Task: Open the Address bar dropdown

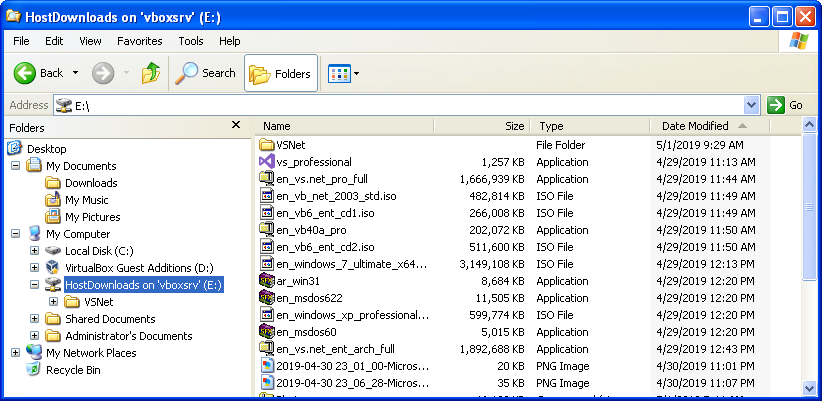Action: 752,105
